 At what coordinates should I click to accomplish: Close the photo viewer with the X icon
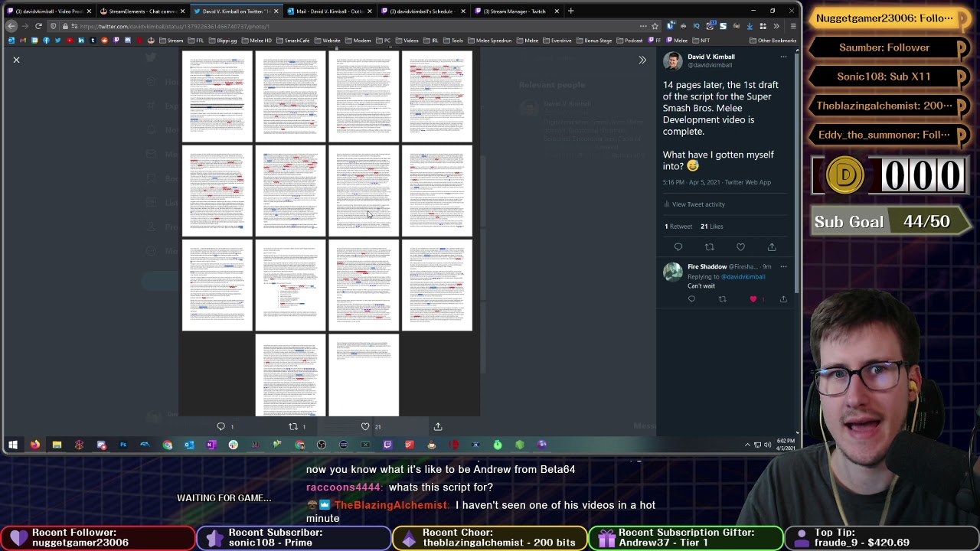(16, 60)
